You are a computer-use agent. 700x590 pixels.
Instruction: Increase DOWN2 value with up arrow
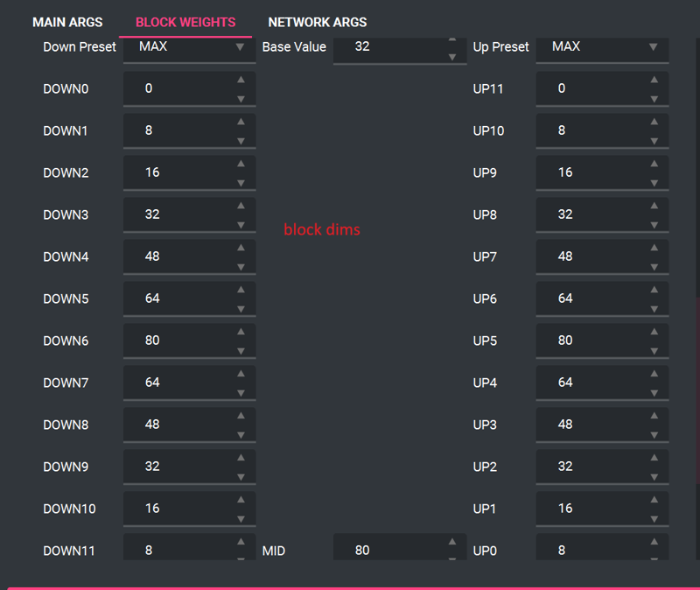241,164
